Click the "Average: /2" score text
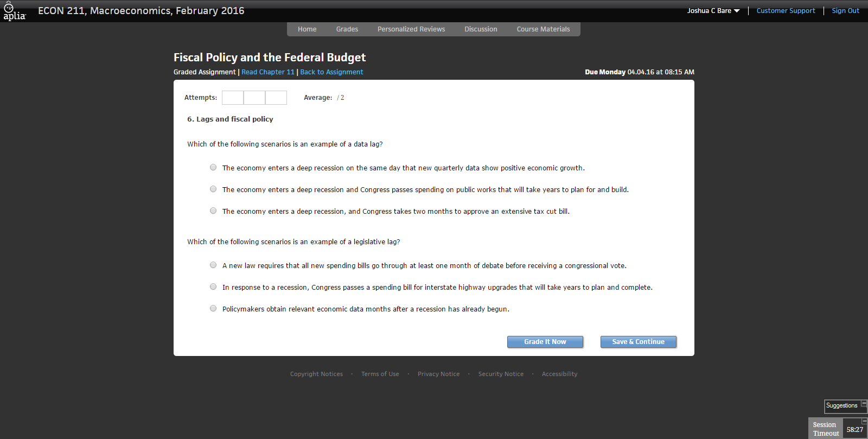Screen dimensions: 868x439 (324, 98)
